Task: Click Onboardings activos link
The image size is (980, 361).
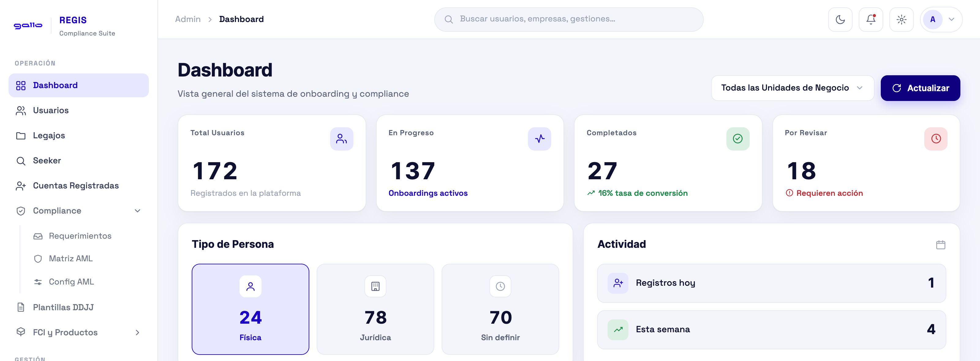Action: click(x=428, y=193)
